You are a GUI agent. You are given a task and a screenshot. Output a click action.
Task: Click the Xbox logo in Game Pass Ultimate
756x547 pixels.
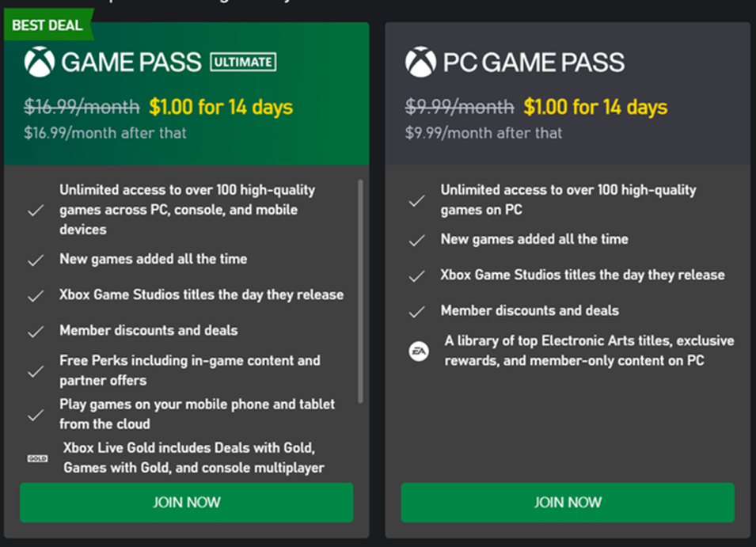click(x=40, y=62)
